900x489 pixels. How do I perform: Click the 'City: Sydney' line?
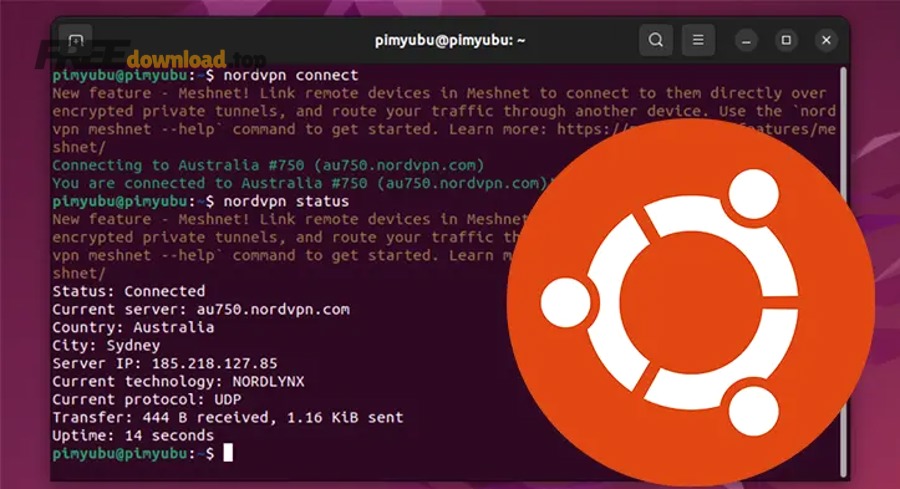point(106,345)
